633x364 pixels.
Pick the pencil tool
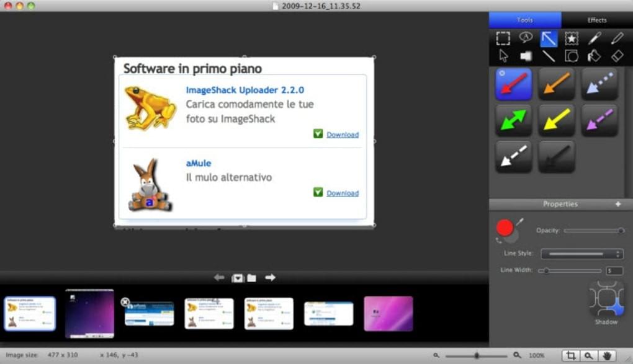(x=616, y=38)
